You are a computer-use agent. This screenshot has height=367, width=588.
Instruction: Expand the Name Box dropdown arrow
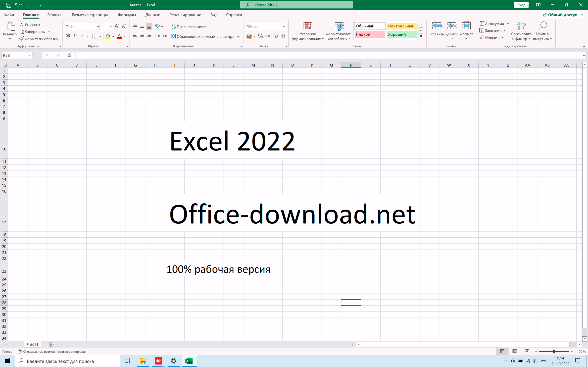point(29,55)
